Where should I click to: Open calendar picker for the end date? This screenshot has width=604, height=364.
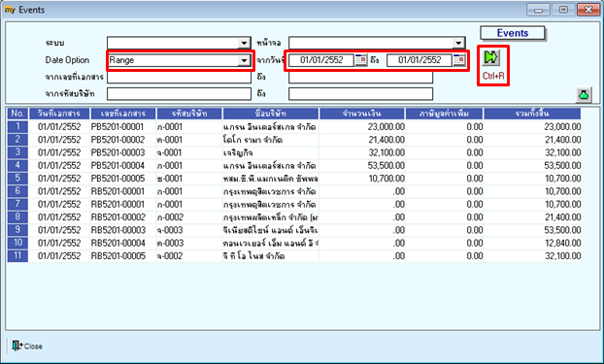click(458, 60)
